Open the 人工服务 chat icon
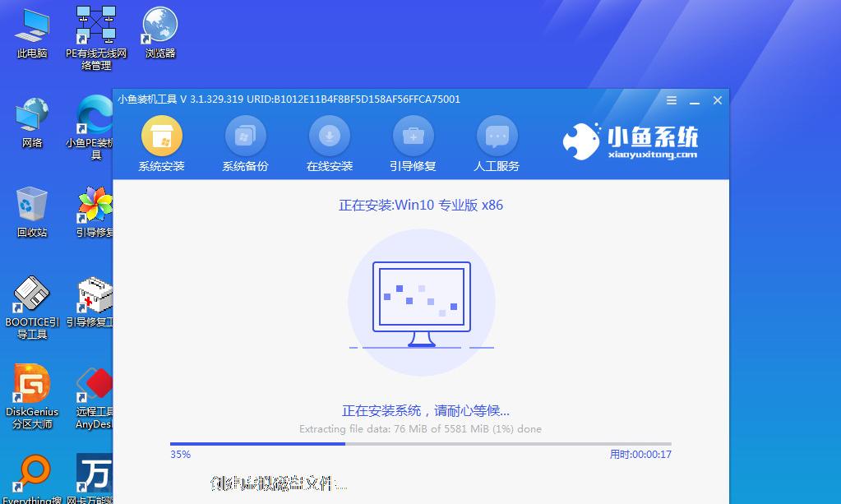 click(x=497, y=136)
